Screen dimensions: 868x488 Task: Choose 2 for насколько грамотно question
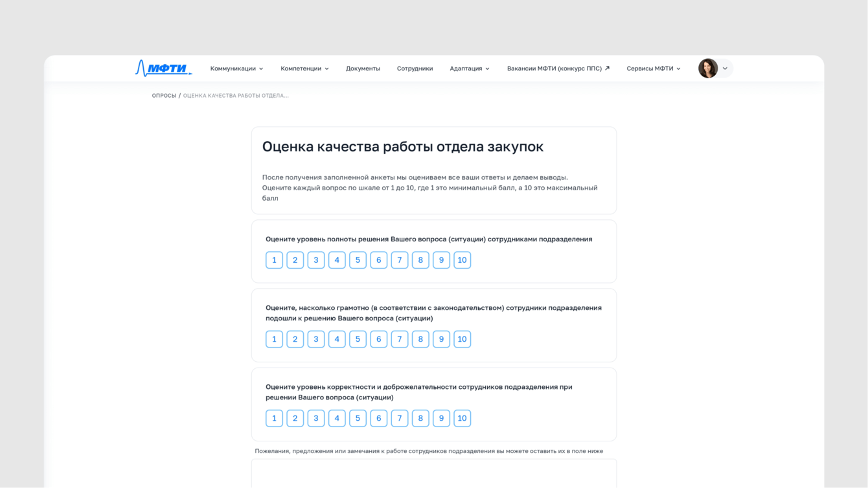[295, 339]
